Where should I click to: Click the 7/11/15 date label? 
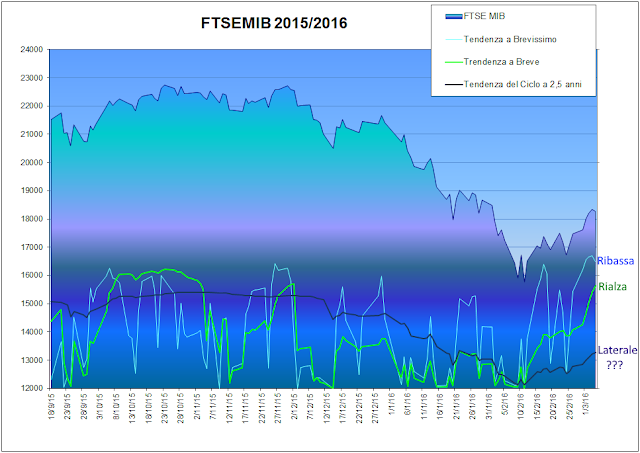click(213, 408)
